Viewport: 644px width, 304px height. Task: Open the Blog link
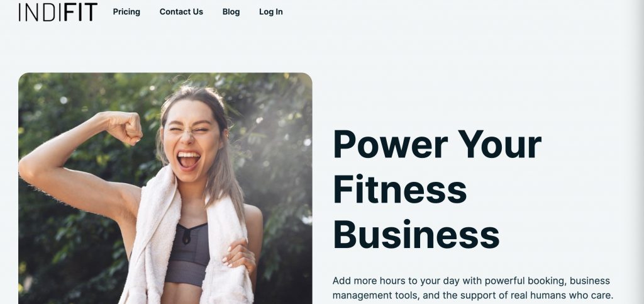coord(231,12)
